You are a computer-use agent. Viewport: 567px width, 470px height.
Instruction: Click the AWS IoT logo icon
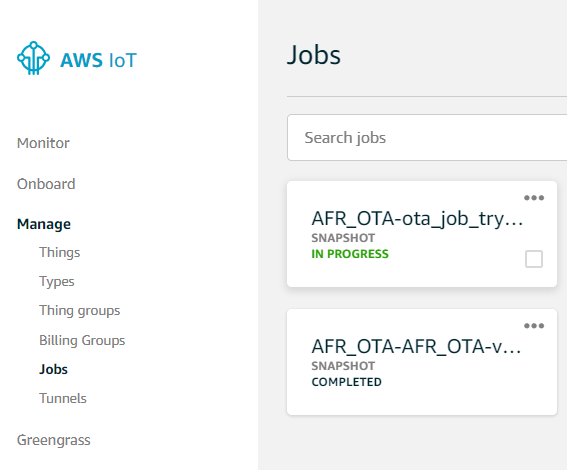click(33, 59)
